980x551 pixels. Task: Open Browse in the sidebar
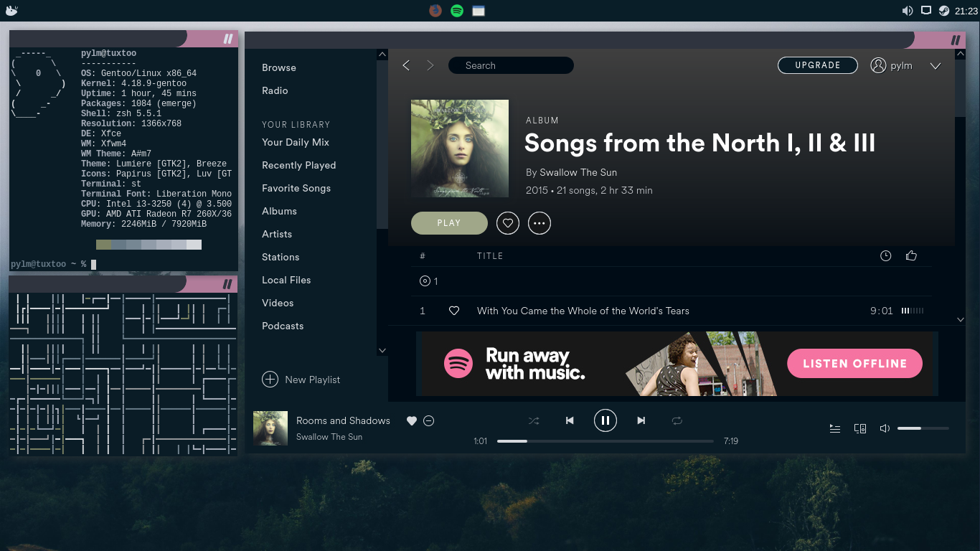coord(279,67)
